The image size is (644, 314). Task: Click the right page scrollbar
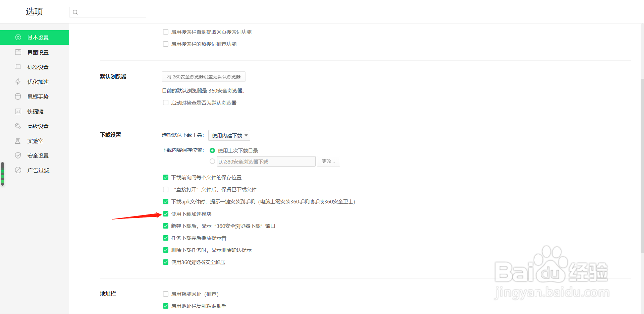tap(642, 166)
